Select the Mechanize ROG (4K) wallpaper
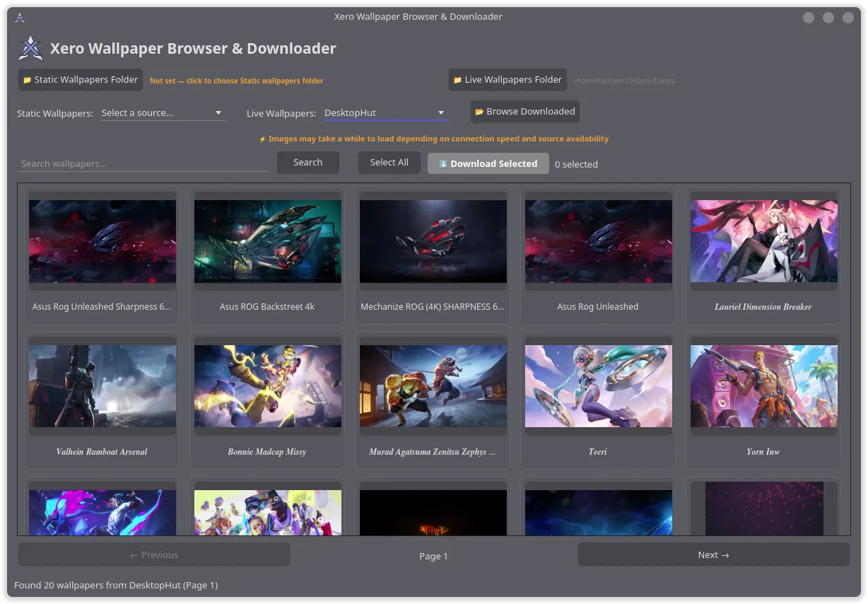Image resolution: width=868 pixels, height=604 pixels. [x=433, y=242]
